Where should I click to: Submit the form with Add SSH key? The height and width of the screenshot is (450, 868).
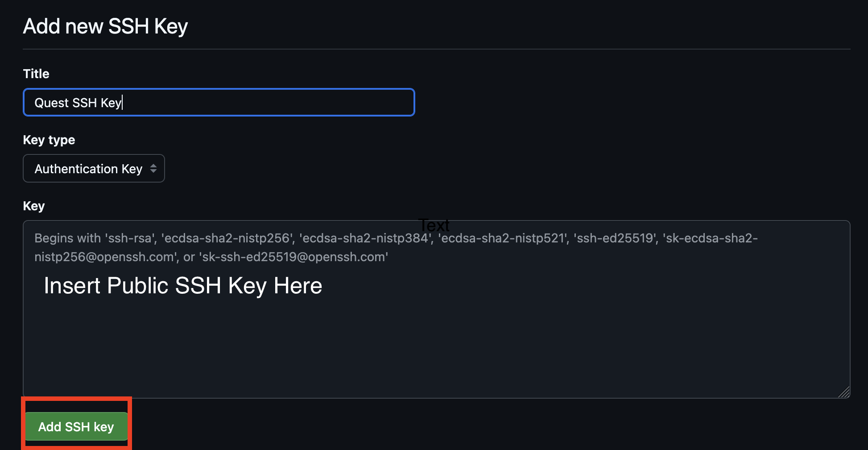coord(75,427)
